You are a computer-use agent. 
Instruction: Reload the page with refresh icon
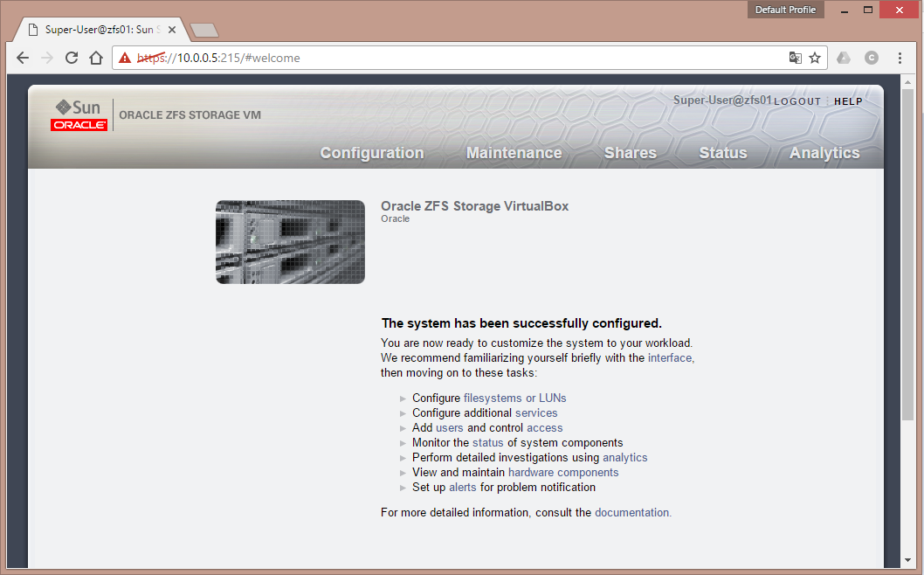pyautogui.click(x=72, y=58)
